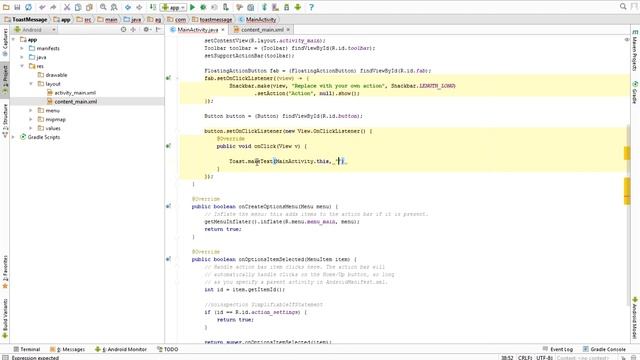
Task: Collapse the layout folder arrow
Action: pos(31,84)
